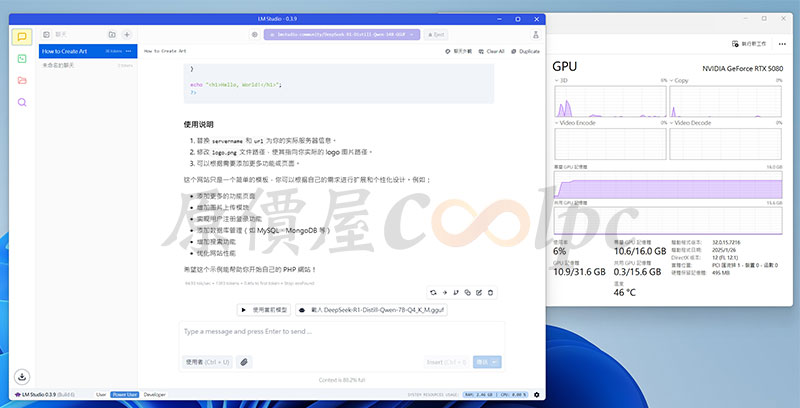
Task: Click the 3D usage graph in Task Manager
Action: pos(611,101)
